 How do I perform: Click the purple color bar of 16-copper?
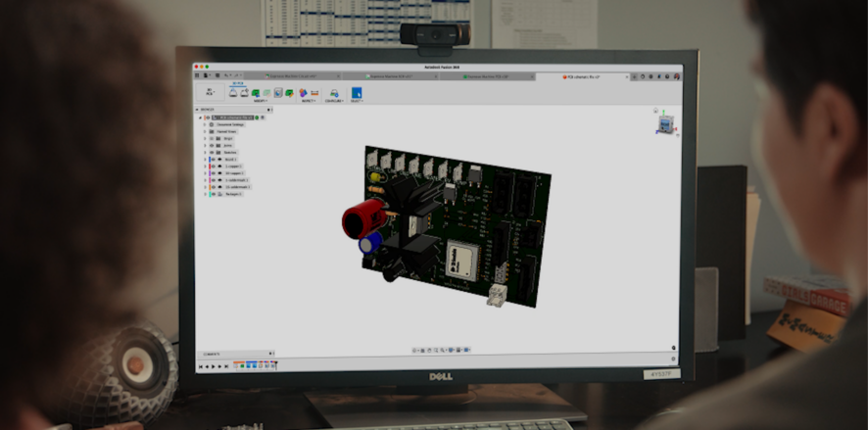210,173
